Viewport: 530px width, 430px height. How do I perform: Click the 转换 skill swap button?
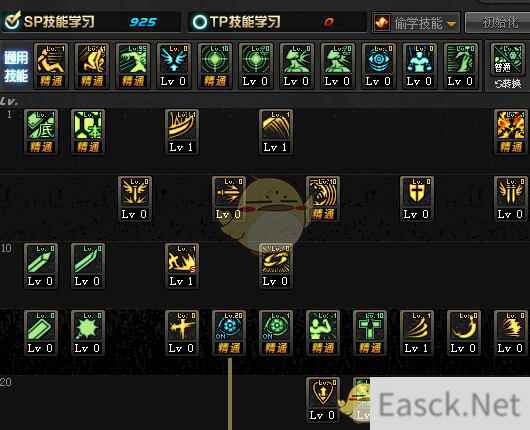(508, 83)
